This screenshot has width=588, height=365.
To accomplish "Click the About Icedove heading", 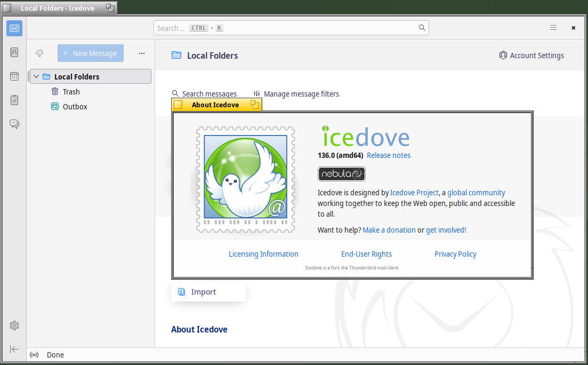I will coord(199,329).
